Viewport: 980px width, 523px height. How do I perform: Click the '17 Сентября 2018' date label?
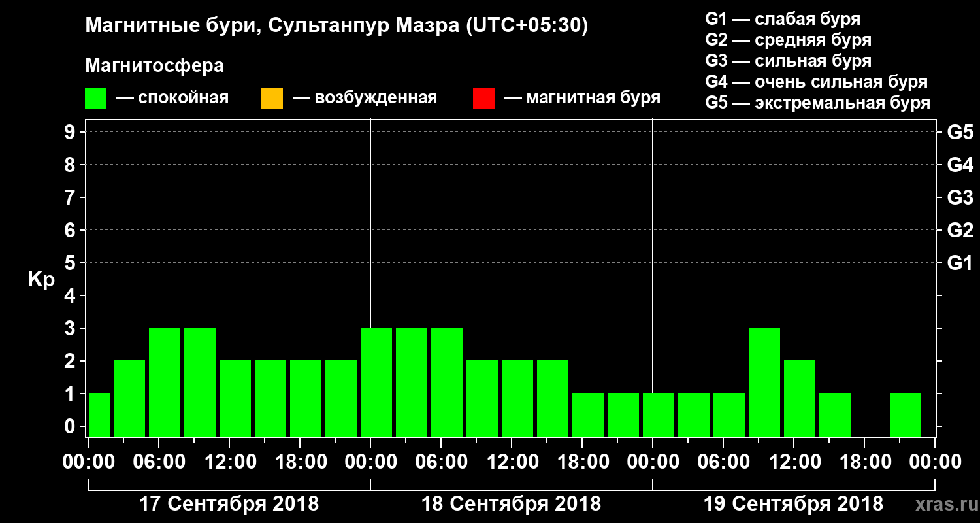click(x=229, y=504)
